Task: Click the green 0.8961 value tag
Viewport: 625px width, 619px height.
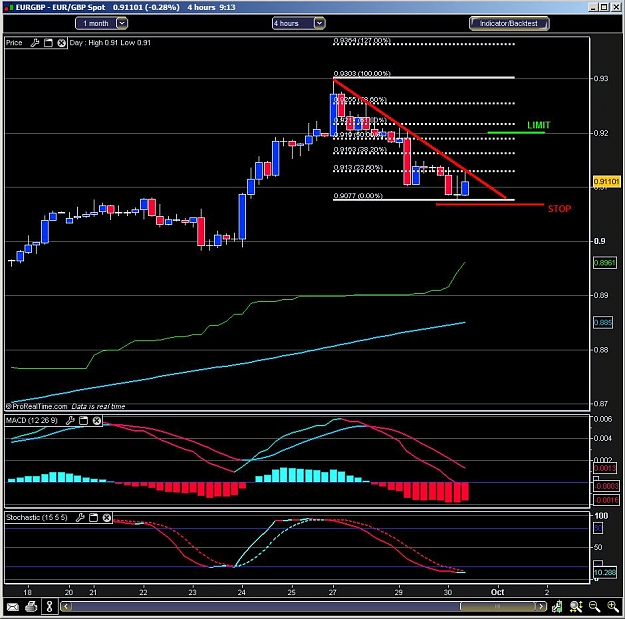Action: [605, 263]
